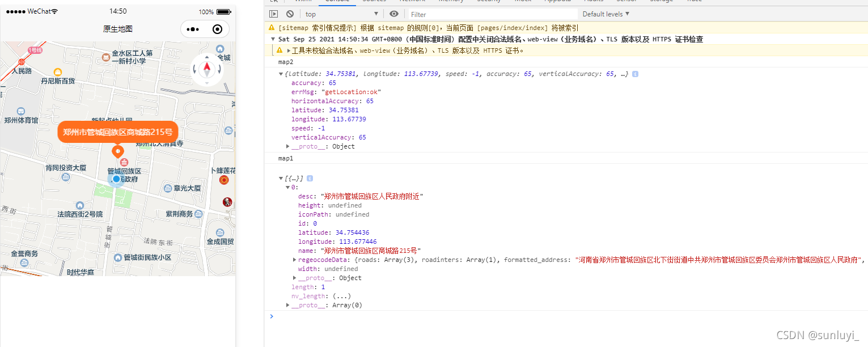Screen dimensions: 868x347
Task: Open the 'top' JavaScript context dropdown
Action: point(341,14)
